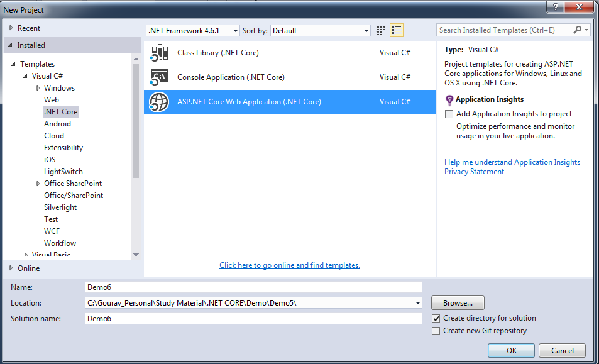Select the Office/SharePoint template category
Screen dimensions: 599x364
pos(74,195)
